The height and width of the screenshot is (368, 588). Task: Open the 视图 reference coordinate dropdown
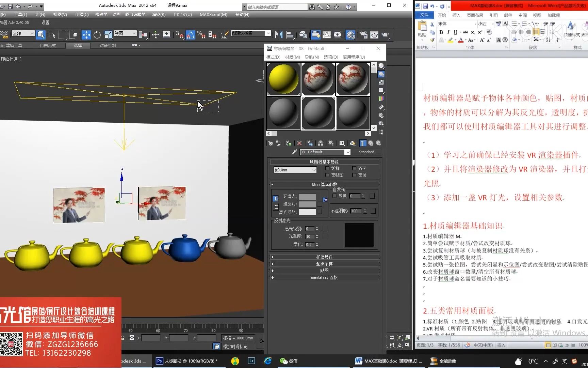pyautogui.click(x=125, y=33)
